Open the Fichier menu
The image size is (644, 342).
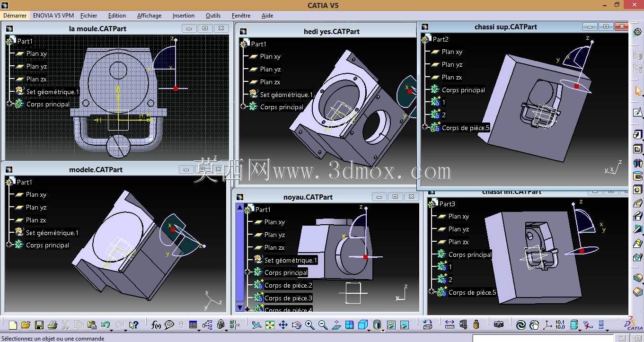(x=89, y=16)
